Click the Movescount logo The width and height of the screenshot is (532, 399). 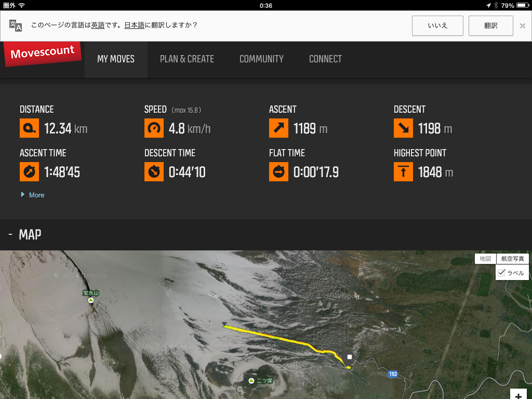43,54
